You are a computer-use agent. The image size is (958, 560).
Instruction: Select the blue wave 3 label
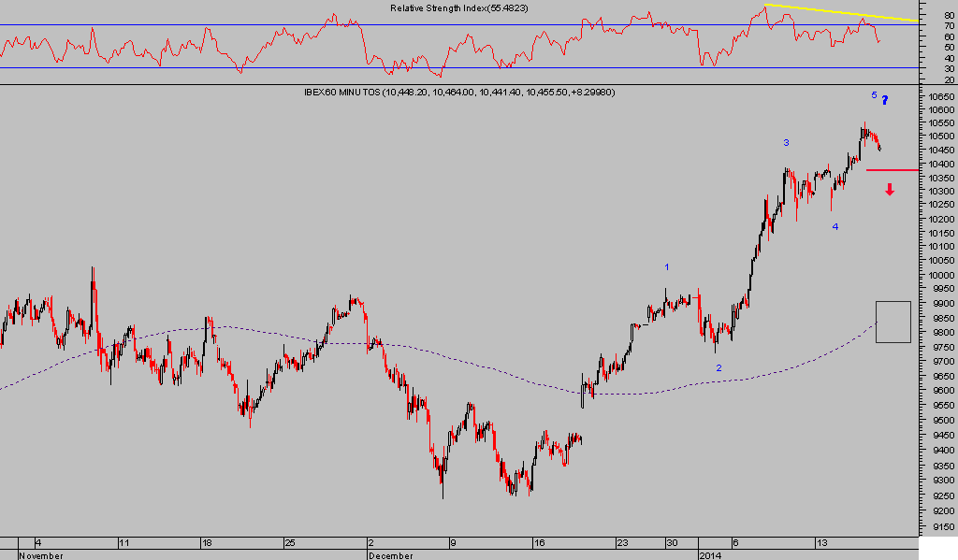click(x=786, y=143)
